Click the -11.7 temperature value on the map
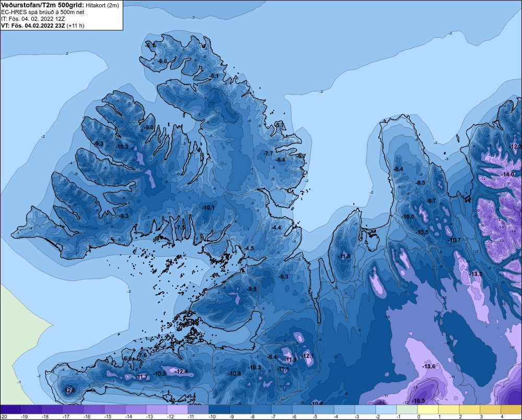This screenshot has height=420, width=522. 142,377
